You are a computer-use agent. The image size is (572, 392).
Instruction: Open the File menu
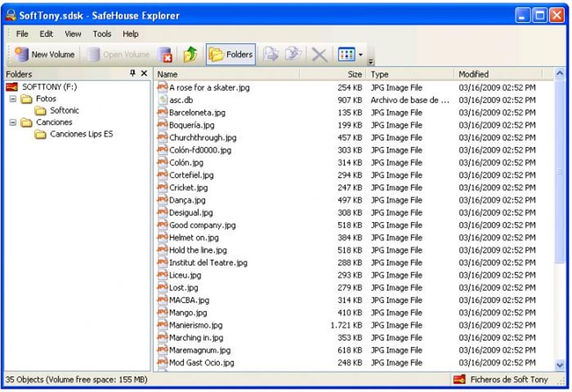(x=22, y=34)
